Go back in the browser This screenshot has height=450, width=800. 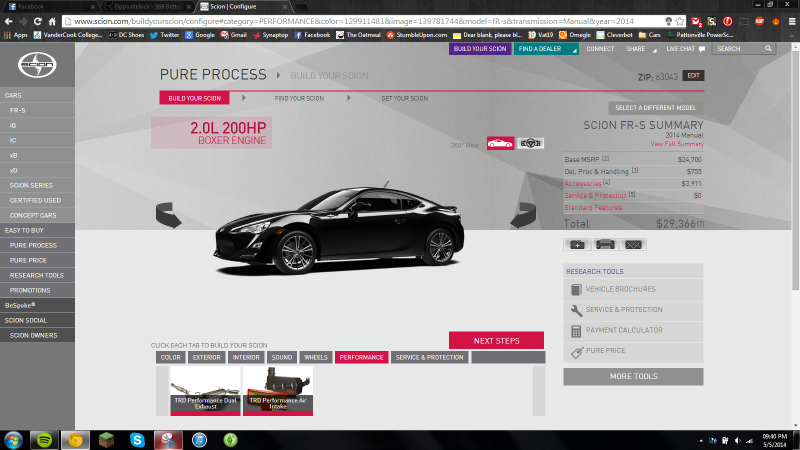[9, 21]
